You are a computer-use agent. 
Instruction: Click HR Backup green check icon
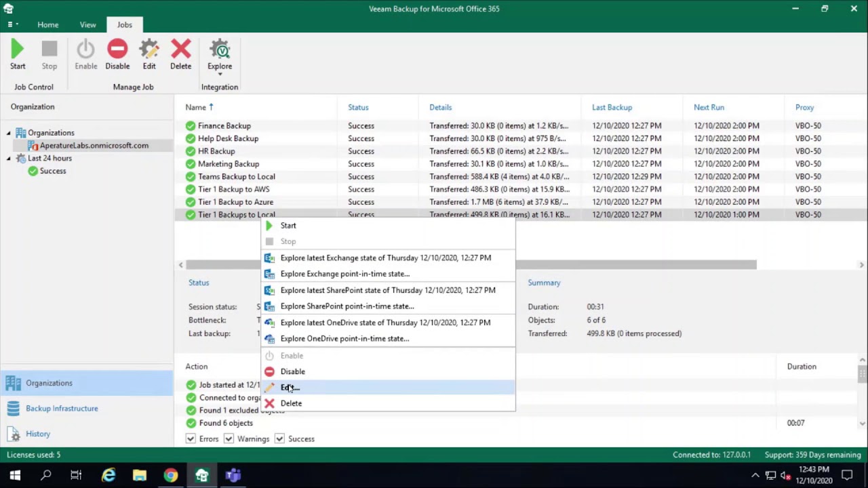point(191,151)
